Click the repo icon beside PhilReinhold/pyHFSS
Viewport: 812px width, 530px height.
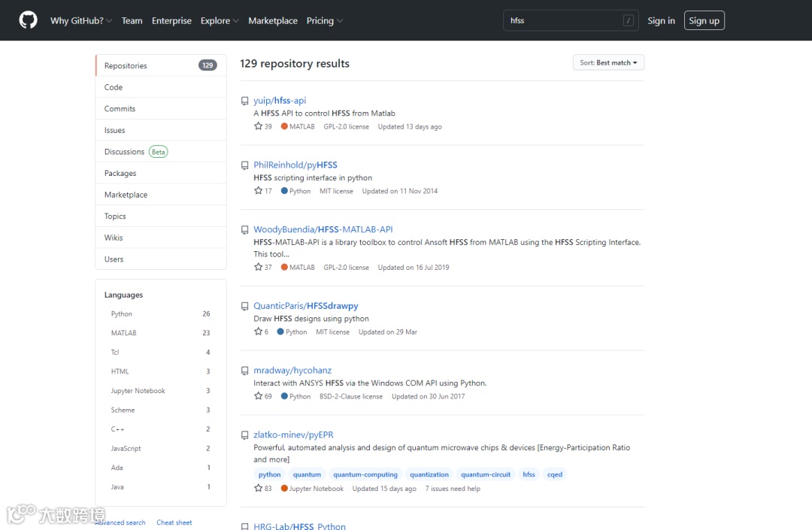[x=244, y=165]
